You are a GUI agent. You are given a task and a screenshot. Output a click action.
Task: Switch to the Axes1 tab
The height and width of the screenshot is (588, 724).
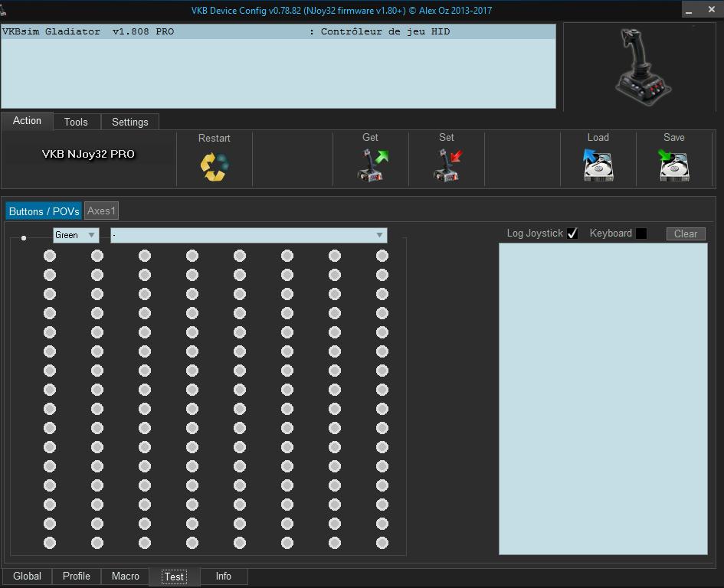pos(101,211)
